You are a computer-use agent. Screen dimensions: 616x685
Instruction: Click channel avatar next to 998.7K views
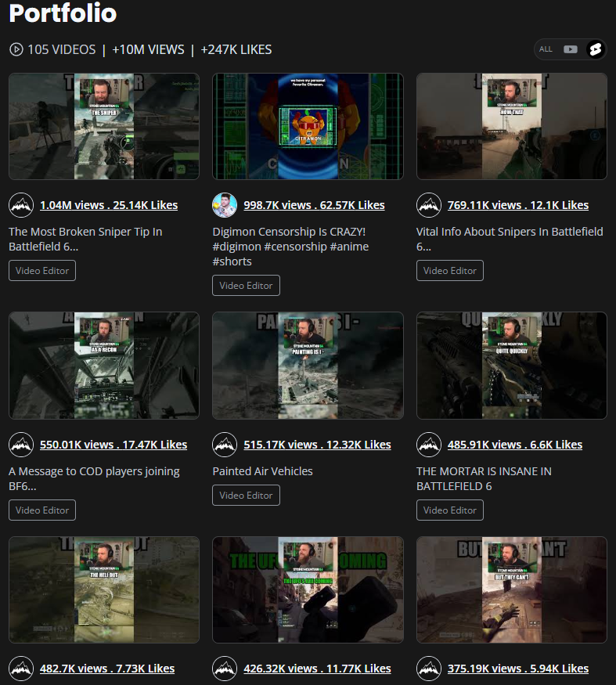click(225, 205)
